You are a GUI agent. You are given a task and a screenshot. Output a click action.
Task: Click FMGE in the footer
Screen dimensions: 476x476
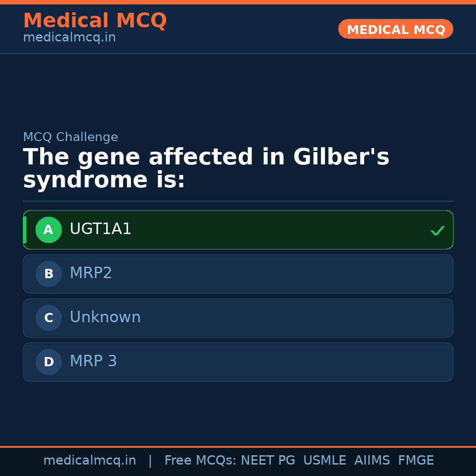(416, 461)
